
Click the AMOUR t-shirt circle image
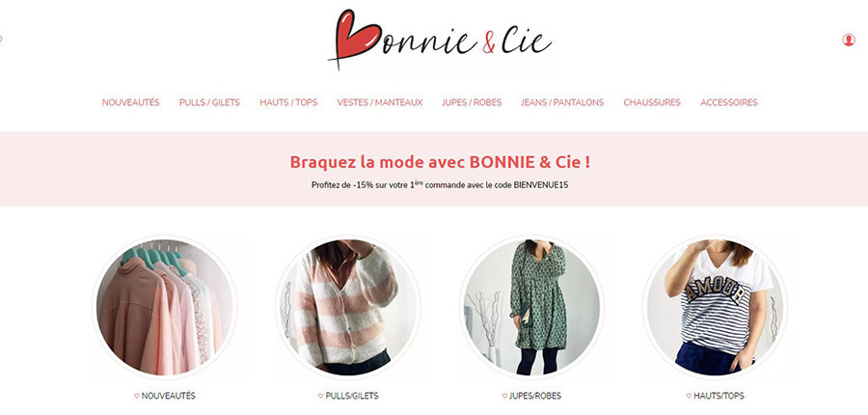(x=716, y=308)
